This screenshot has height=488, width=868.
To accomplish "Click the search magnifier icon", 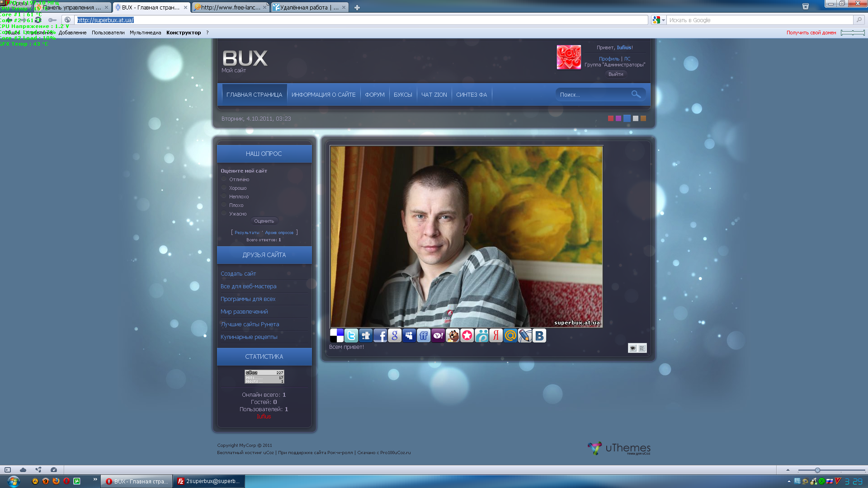I will (x=636, y=94).
